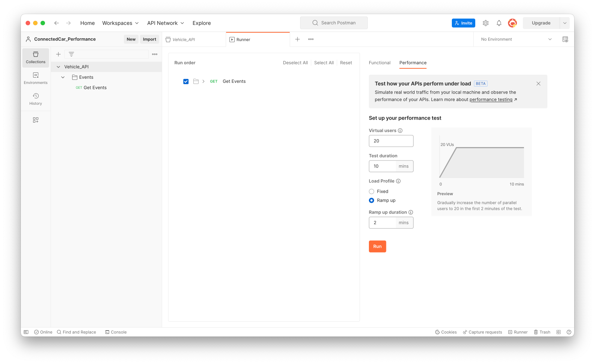Screen dimensions: 595x364
Task: Click the collections filter icon
Action: point(71,54)
